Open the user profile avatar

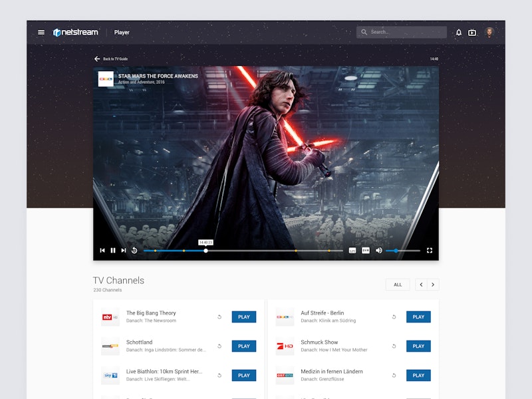(x=489, y=33)
